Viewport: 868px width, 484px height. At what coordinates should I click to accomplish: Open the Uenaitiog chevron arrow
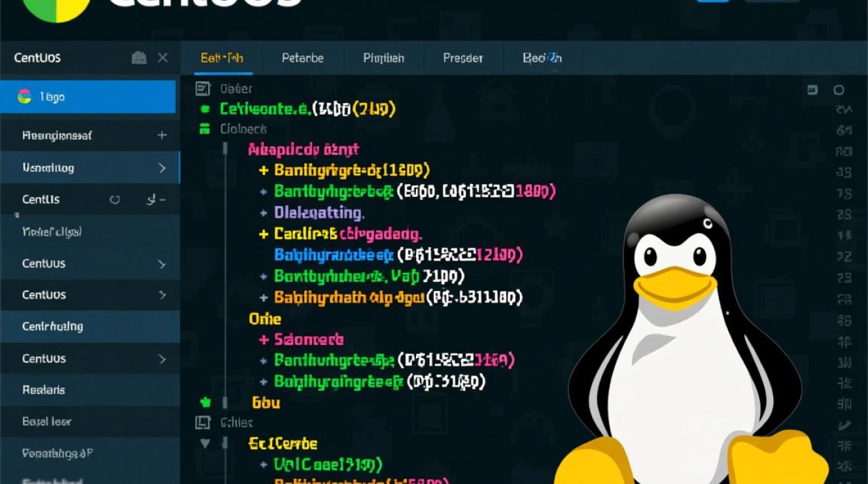(162, 168)
